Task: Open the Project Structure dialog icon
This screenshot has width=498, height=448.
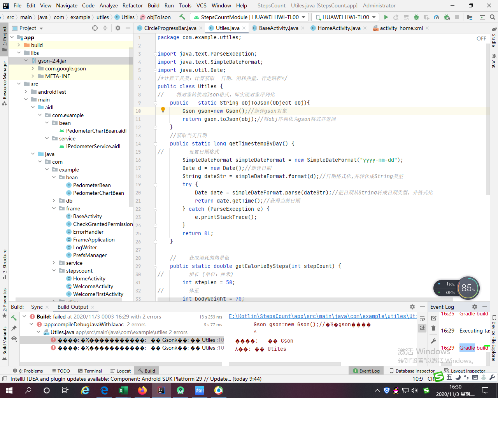Action: pyautogui.click(x=470, y=17)
